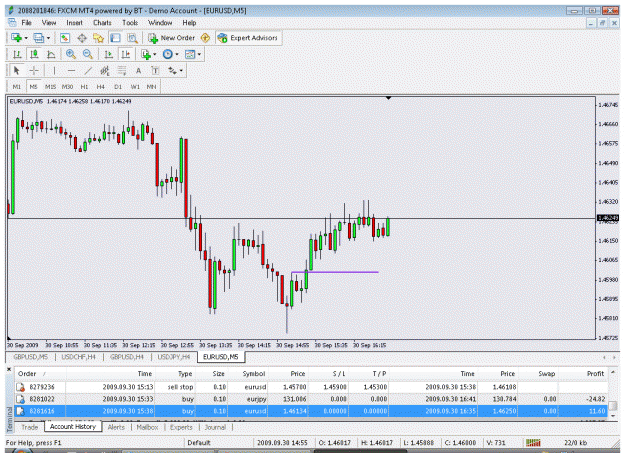This screenshot has height=453, width=625.
Task: Select the Crosshair tool
Action: (34, 71)
